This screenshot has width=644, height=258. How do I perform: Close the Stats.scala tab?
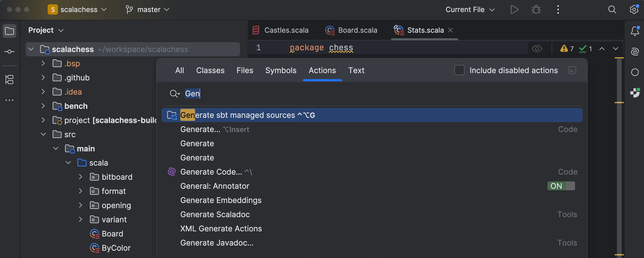pyautogui.click(x=450, y=30)
